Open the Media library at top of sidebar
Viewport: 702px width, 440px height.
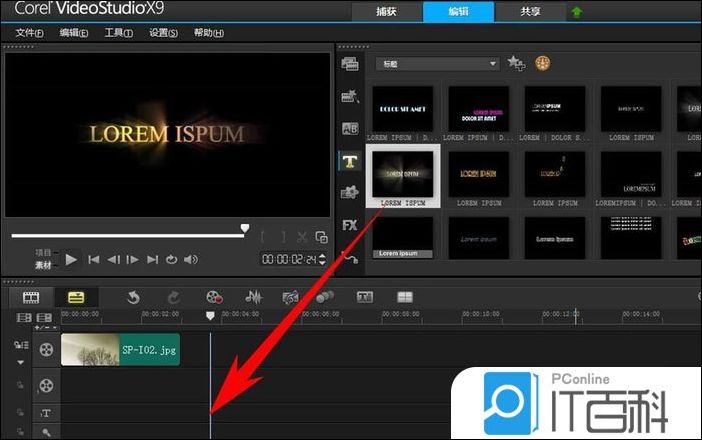350,64
